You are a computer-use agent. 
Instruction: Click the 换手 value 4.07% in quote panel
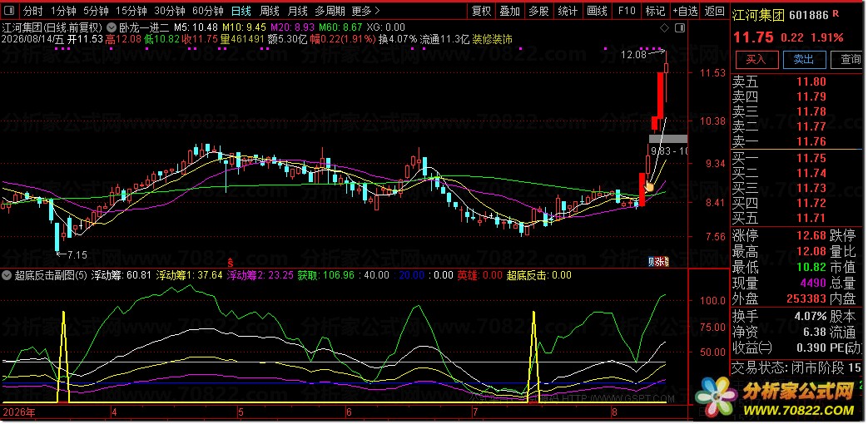(809, 317)
